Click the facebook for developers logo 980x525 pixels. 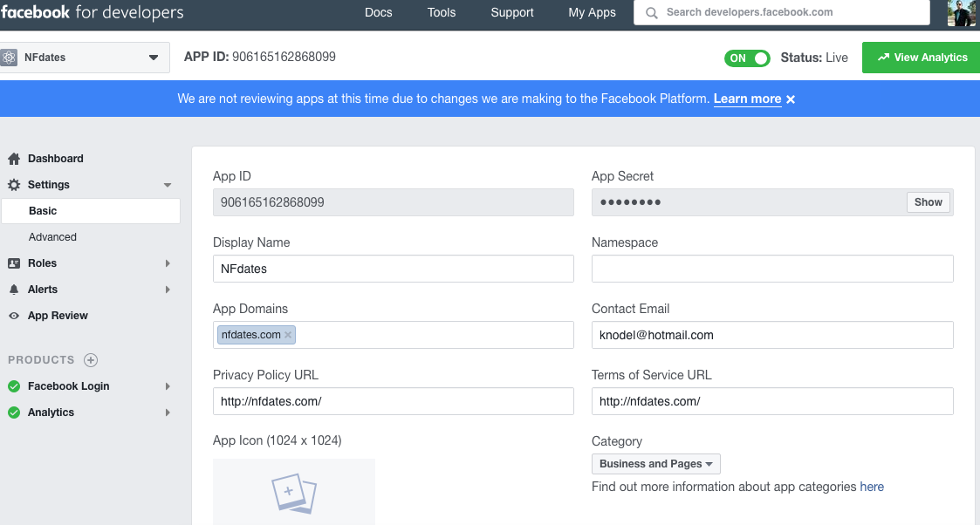pyautogui.click(x=92, y=12)
